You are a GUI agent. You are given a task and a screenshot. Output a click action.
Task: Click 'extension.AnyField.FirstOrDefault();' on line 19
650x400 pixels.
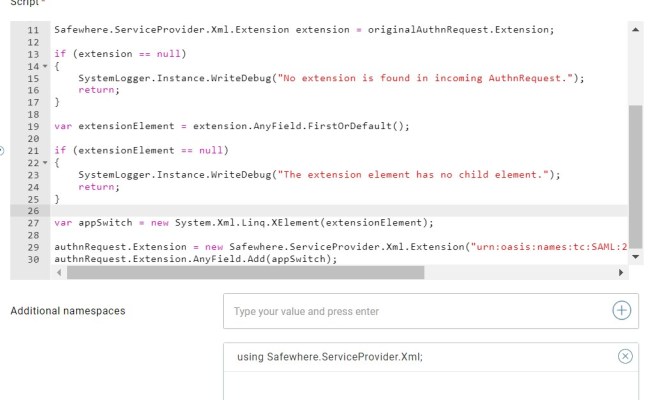[301, 126]
